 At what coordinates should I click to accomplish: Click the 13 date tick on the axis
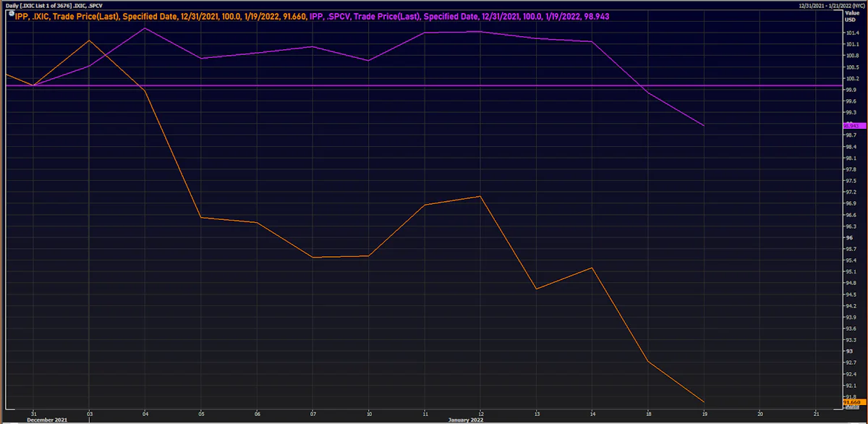(x=536, y=413)
